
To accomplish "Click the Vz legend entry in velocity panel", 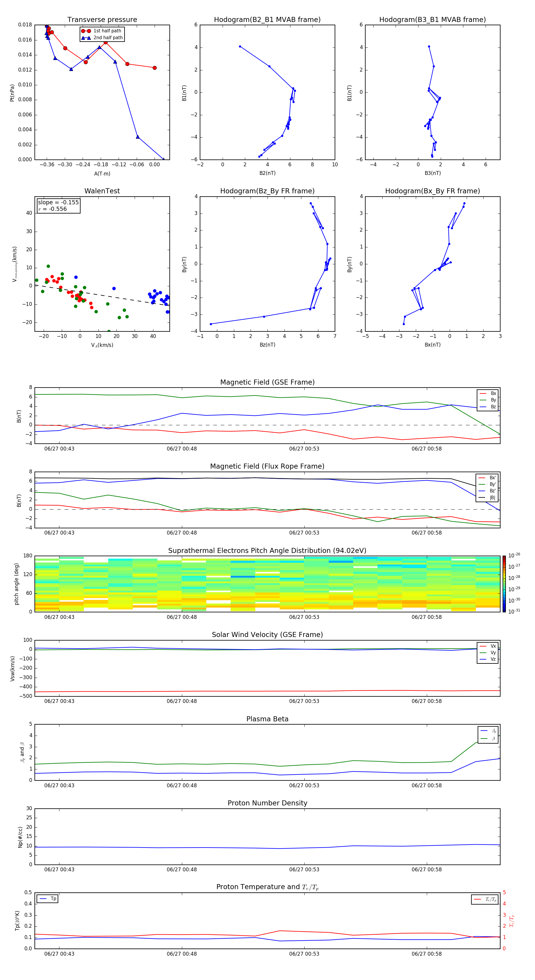I will pyautogui.click(x=488, y=659).
